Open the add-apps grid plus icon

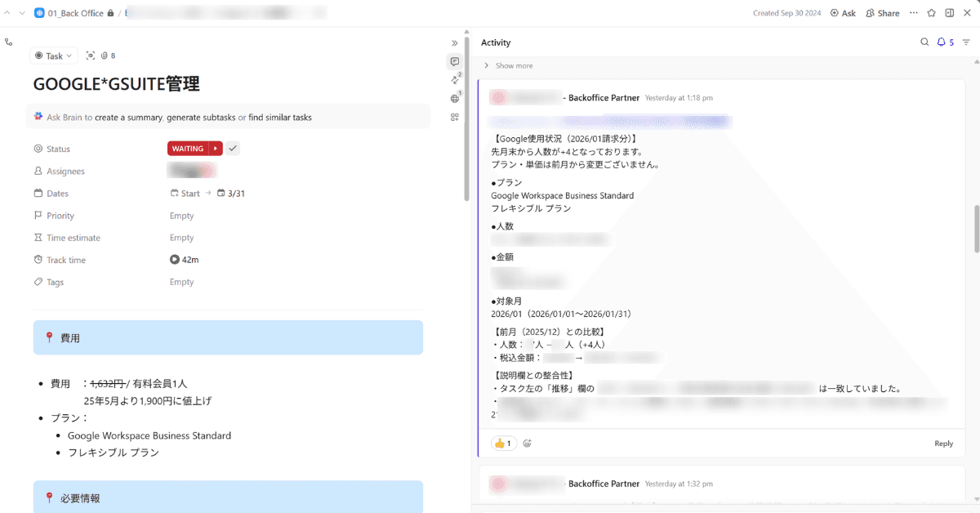point(455,117)
